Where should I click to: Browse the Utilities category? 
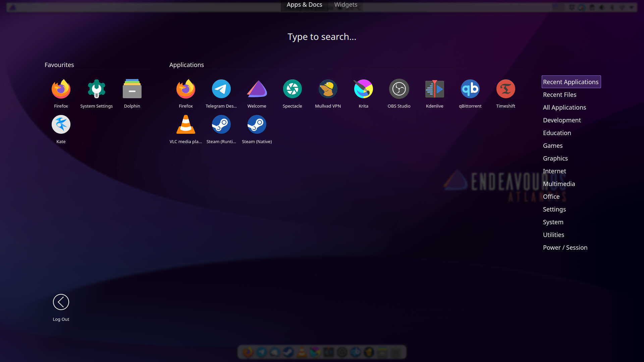(553, 235)
